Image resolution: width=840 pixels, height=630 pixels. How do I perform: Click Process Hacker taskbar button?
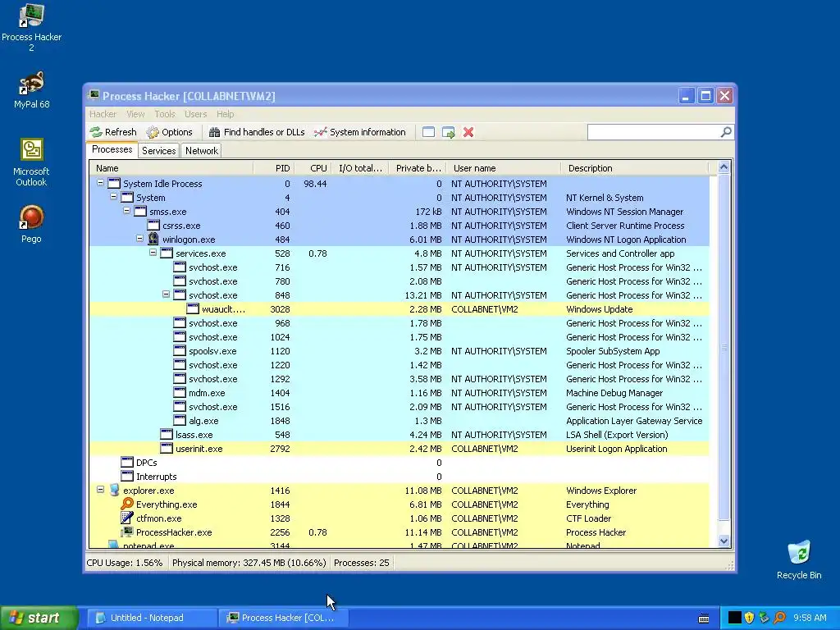click(283, 618)
